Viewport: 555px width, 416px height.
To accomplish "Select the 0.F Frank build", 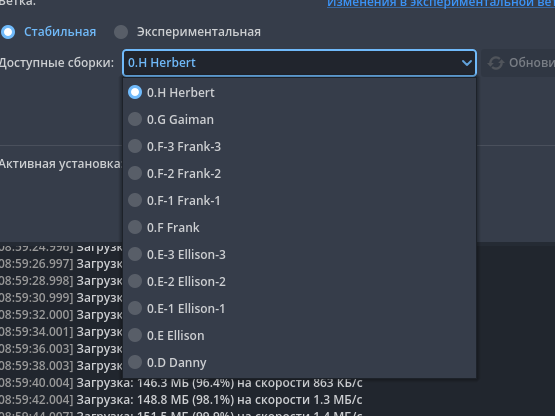I will [x=299, y=227].
